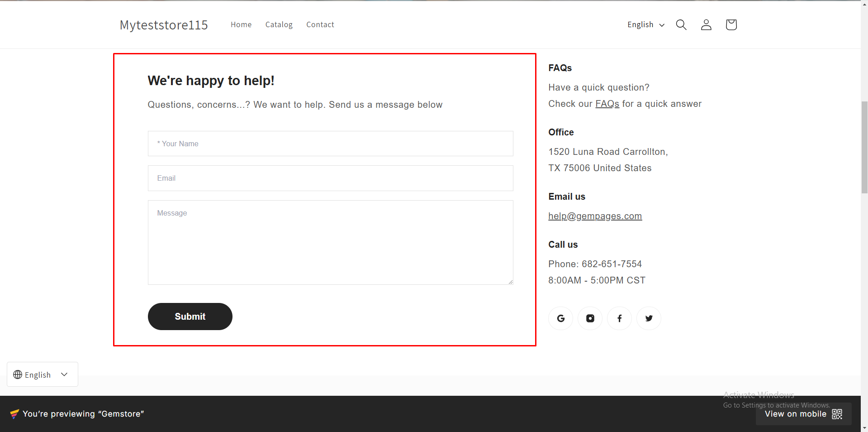868x432 pixels.
Task: Focus the Your Name input field
Action: pyautogui.click(x=330, y=144)
